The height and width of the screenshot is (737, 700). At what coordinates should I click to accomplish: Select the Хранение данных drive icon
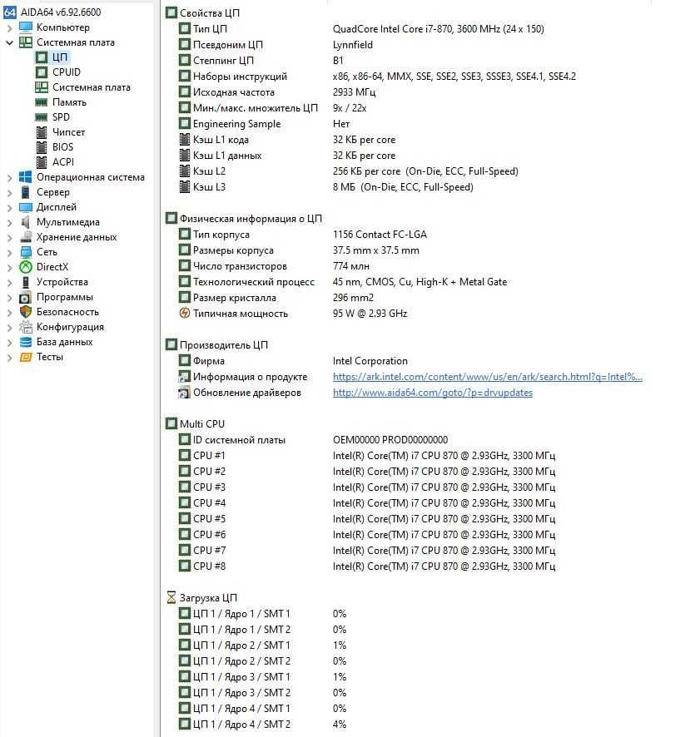pos(26,237)
